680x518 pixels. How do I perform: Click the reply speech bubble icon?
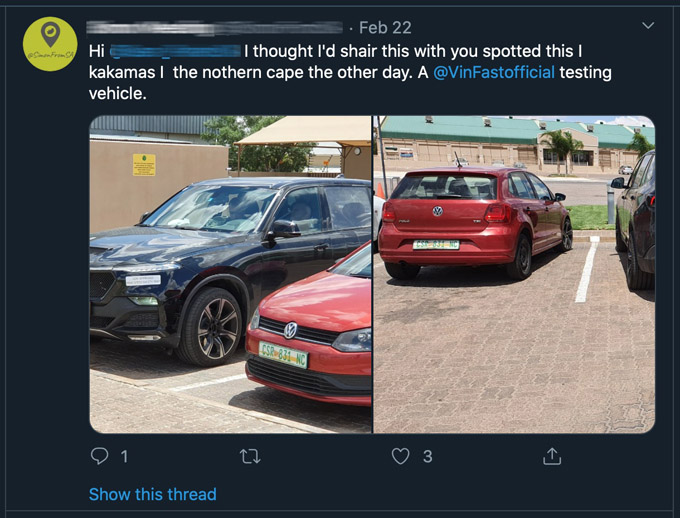99,456
